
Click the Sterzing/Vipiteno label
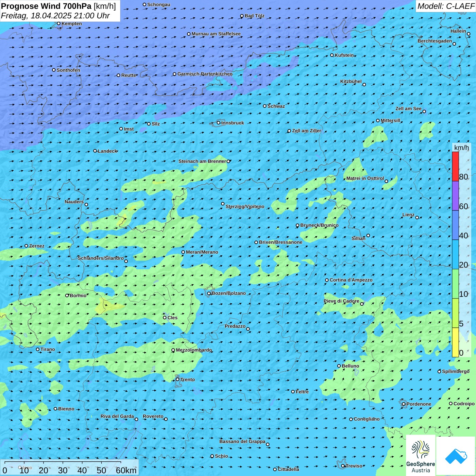click(x=245, y=206)
